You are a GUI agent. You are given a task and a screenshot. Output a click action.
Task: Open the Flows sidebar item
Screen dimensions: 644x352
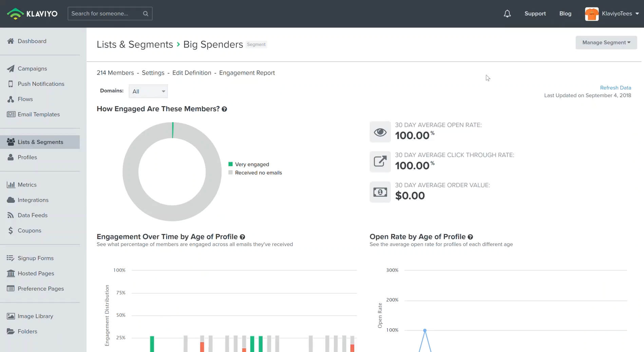pos(25,99)
